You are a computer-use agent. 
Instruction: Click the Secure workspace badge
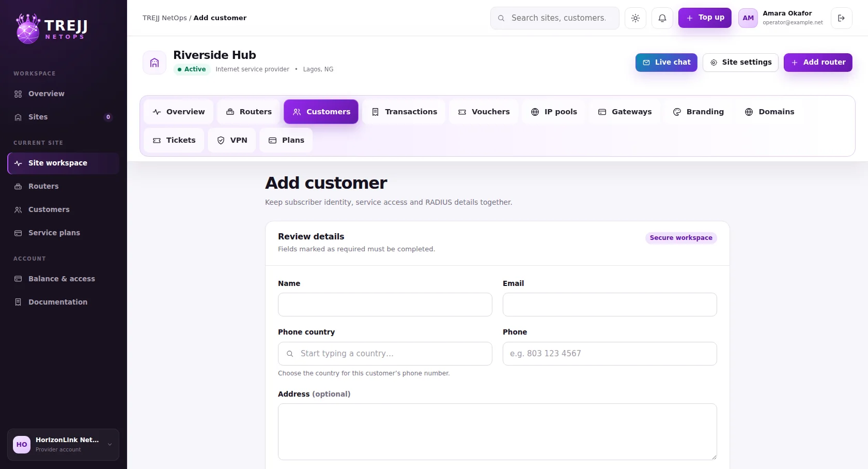tap(681, 238)
